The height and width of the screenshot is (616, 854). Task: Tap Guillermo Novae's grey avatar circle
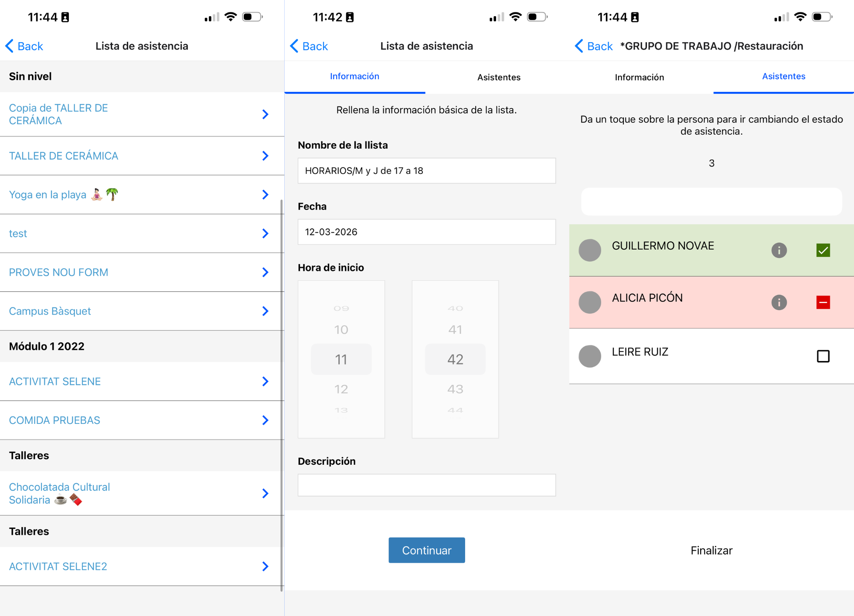pos(589,250)
